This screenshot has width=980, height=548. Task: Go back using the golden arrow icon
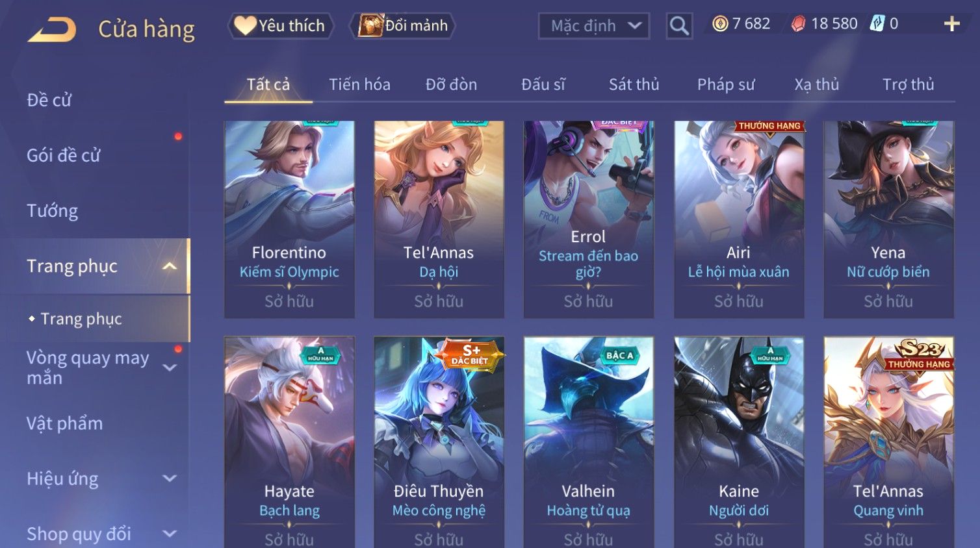pyautogui.click(x=52, y=30)
